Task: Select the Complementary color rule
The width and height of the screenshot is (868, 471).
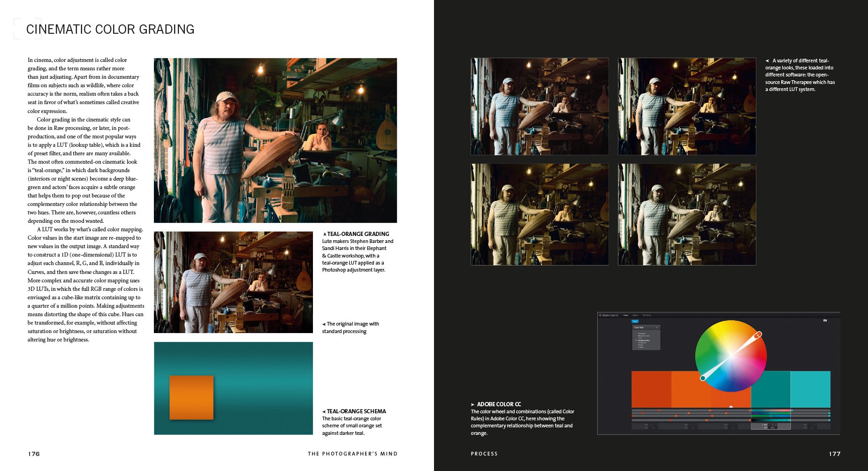Action: (644, 341)
